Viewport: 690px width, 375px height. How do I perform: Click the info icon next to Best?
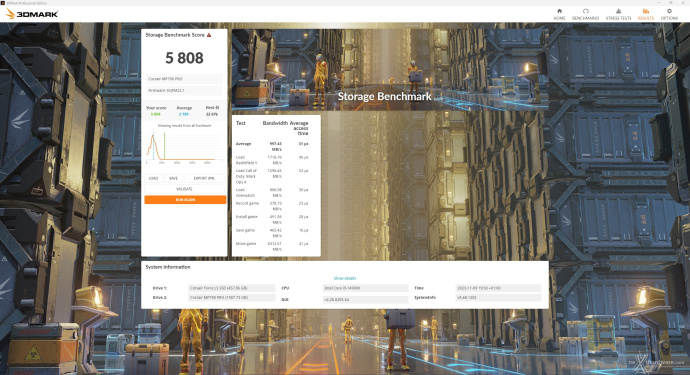coord(217,107)
